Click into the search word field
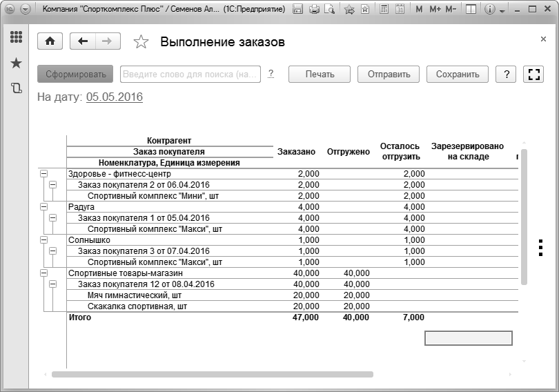This screenshot has height=392, width=559. click(190, 74)
